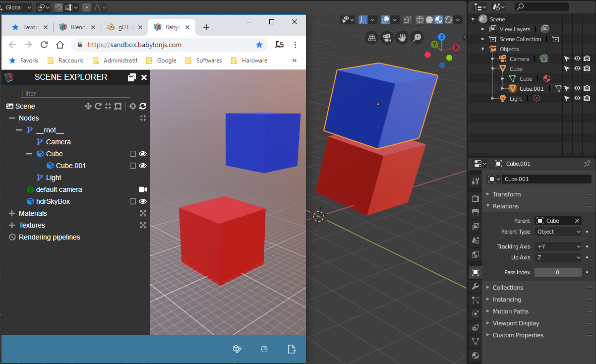Switch viewport to Material Preview shading
Viewport: 596px width, 364px height.
tap(438, 19)
